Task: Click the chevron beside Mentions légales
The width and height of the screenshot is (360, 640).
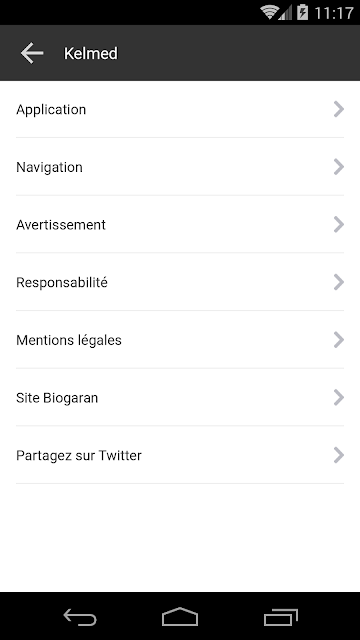Action: pos(339,340)
